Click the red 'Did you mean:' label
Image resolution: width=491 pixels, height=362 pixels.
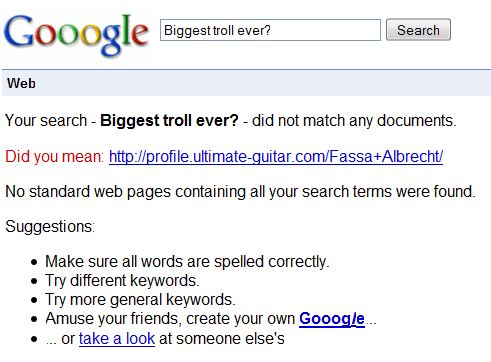55,156
